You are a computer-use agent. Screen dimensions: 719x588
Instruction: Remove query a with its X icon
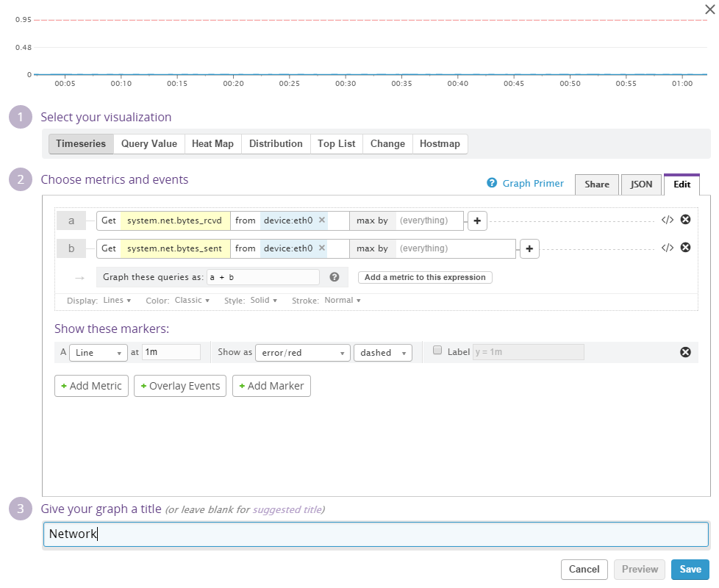click(x=685, y=220)
